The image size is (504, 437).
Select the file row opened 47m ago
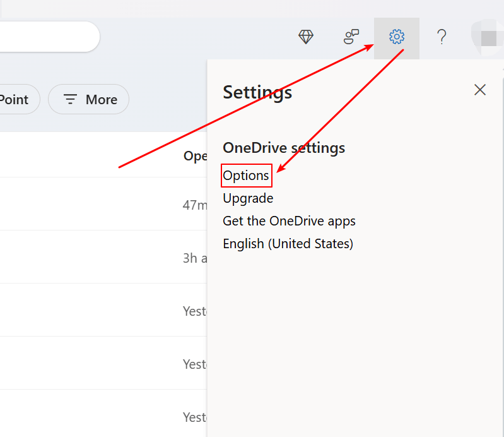pos(103,204)
